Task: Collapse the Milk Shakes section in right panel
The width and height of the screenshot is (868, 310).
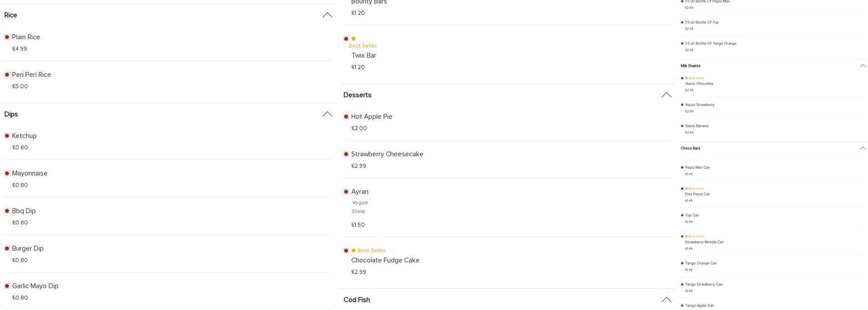Action: [862, 66]
